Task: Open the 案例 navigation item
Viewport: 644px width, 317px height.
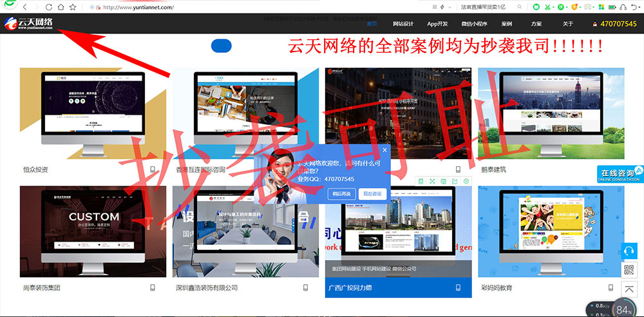Action: click(506, 24)
